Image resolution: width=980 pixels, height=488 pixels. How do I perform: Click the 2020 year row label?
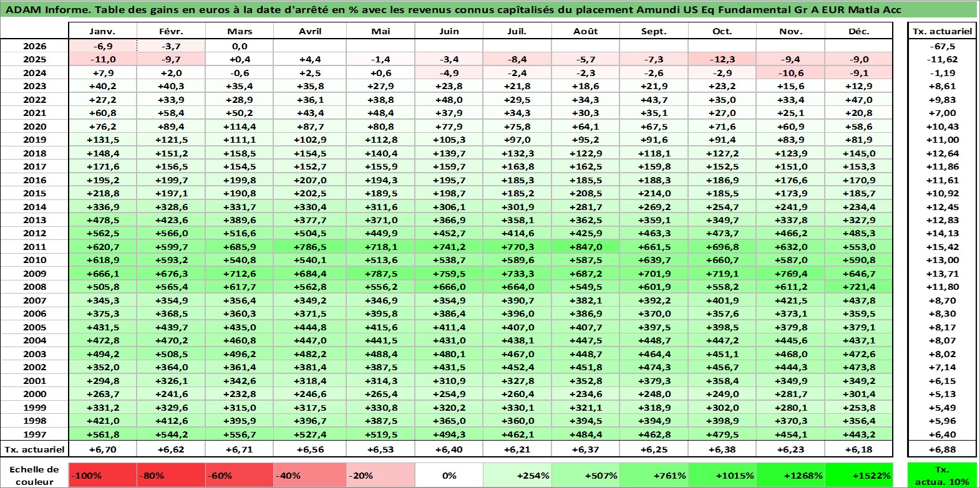point(34,127)
